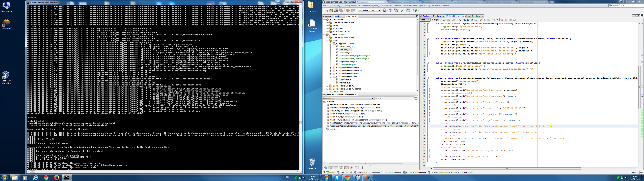The height and width of the screenshot is (181, 644).
Task: Expand ru.foggylab.test.web.driver package node
Action: tap(330, 68)
